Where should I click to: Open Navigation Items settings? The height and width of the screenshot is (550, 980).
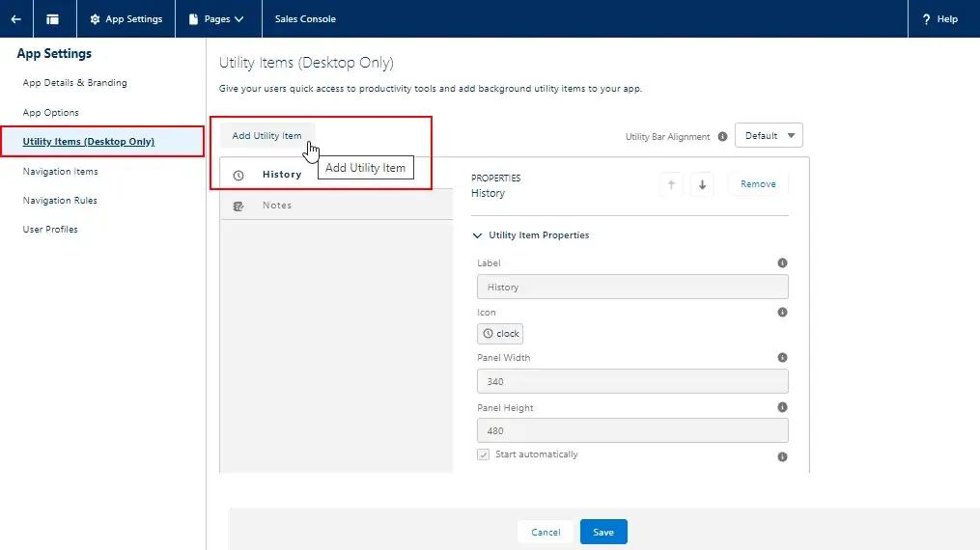click(x=61, y=172)
